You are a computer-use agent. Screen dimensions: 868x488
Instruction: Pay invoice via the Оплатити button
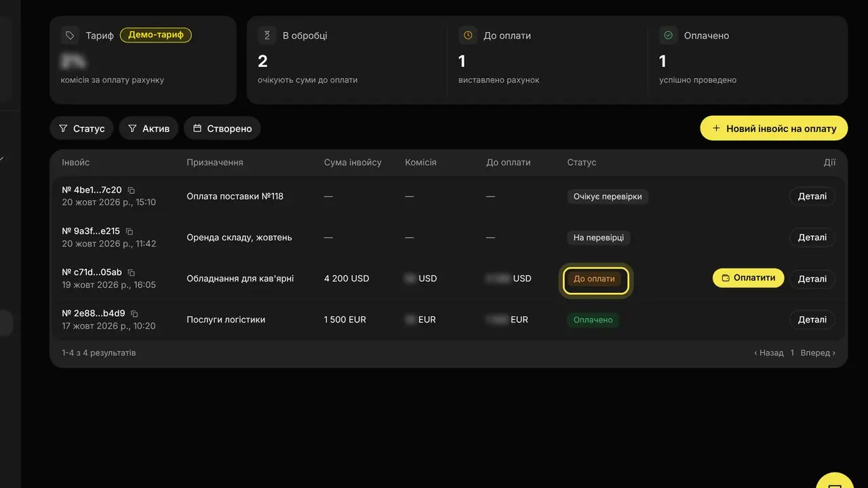(749, 278)
